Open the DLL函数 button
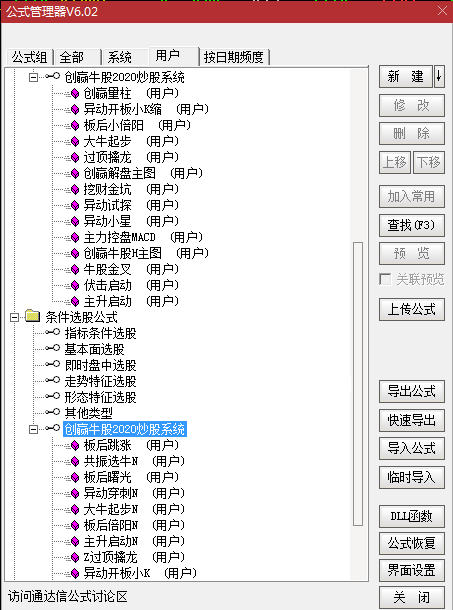The width and height of the screenshot is (453, 610). coord(412,516)
